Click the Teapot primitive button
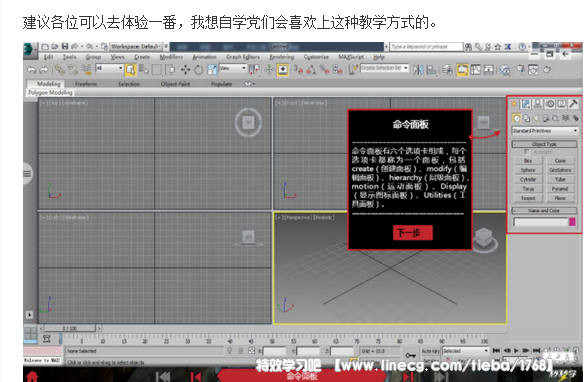Screen dimensions: 587x382 coord(528,198)
